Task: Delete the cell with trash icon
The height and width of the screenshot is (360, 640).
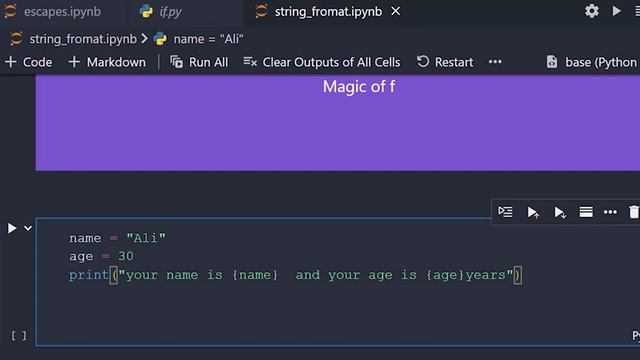Action: point(633,212)
